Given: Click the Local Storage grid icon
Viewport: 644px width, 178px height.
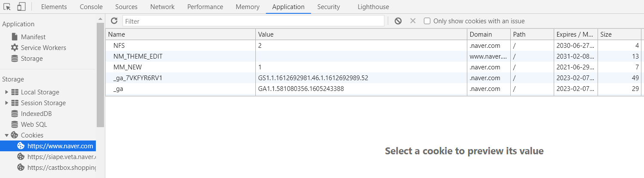Looking at the screenshot, I should click(x=15, y=92).
